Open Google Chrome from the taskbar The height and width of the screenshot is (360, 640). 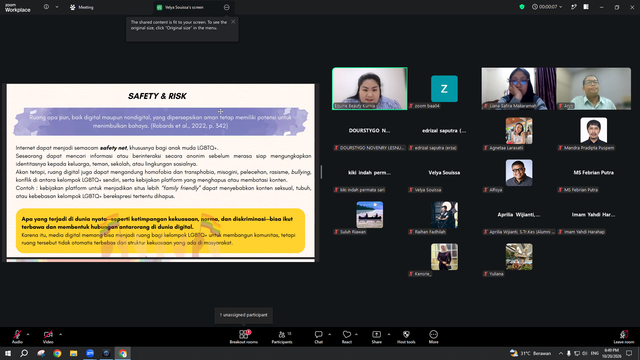tap(57, 353)
